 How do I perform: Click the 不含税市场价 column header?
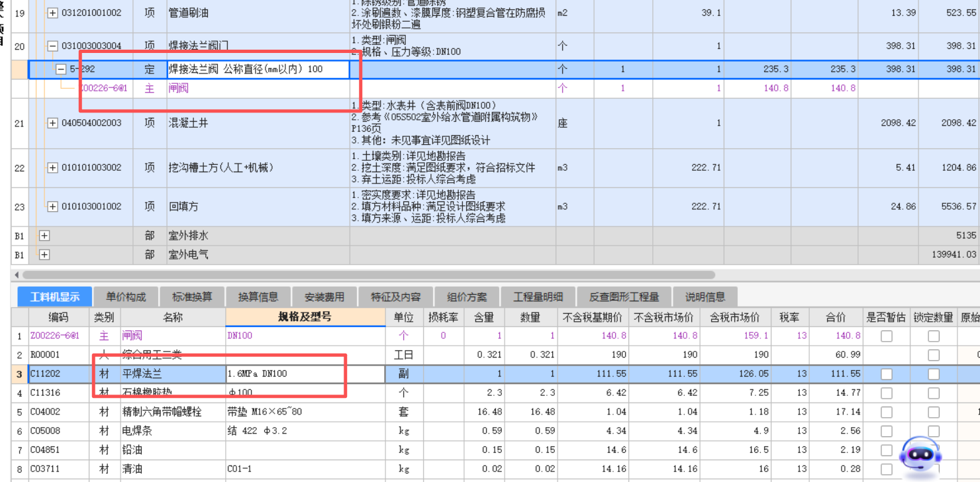[x=664, y=318]
